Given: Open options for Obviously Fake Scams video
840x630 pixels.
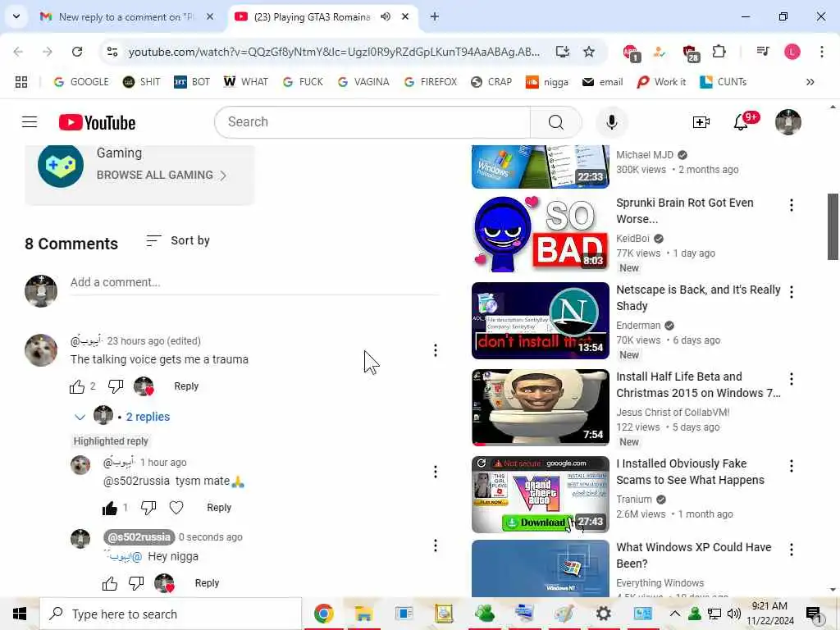Looking at the screenshot, I should 792,466.
